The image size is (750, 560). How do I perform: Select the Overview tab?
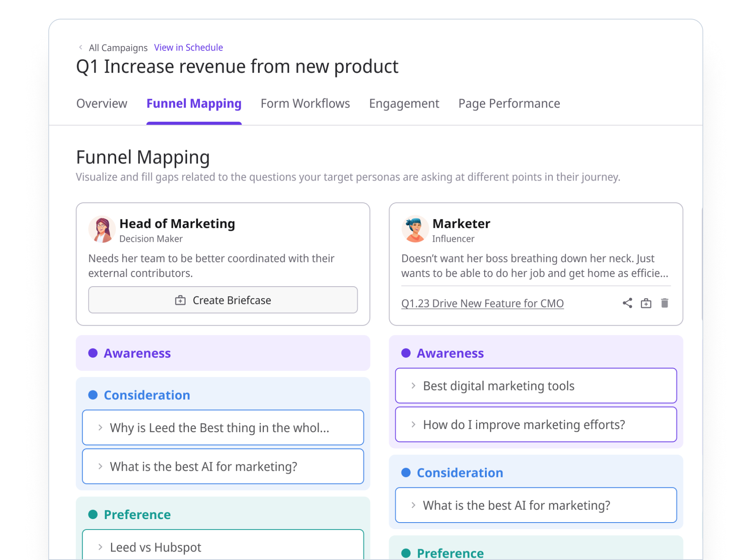tap(101, 103)
